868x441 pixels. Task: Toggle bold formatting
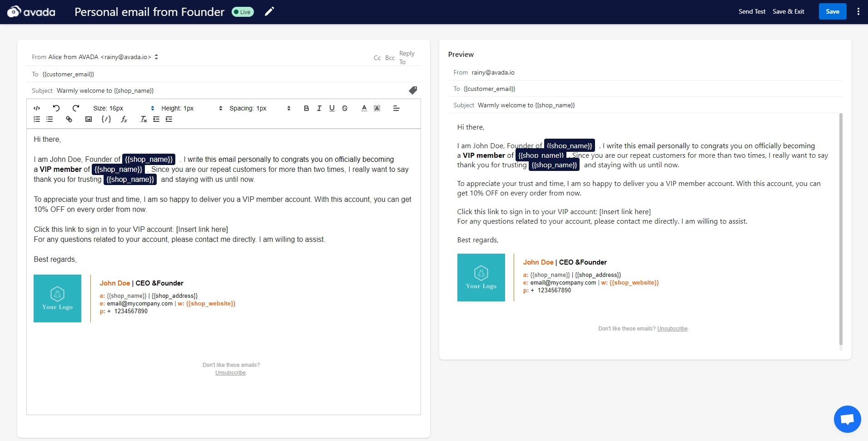(306, 108)
